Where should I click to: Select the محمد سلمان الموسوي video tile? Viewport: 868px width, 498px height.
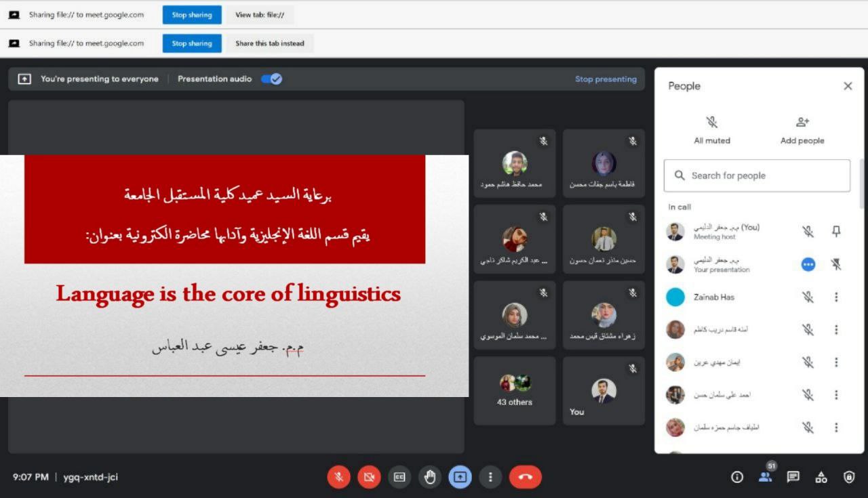(515, 315)
